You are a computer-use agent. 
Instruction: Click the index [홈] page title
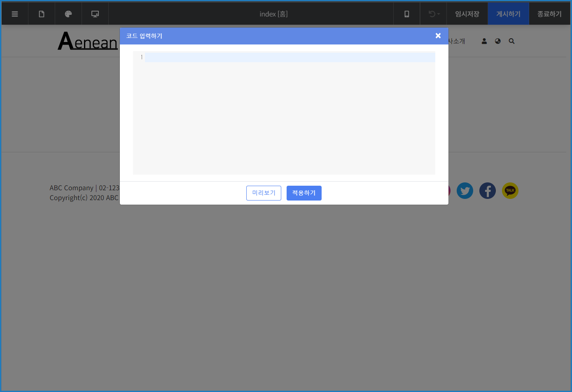pos(273,14)
